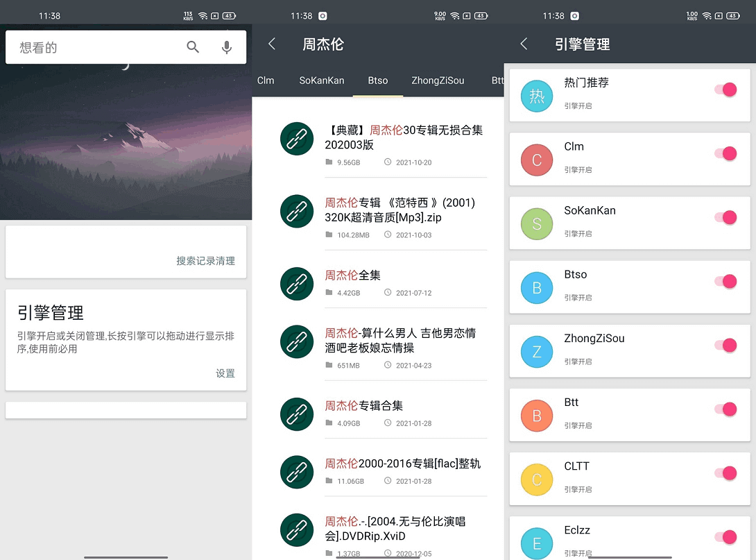Screen dimensions: 756x560
Task: Switch to the SoKanKan tab
Action: [322, 80]
